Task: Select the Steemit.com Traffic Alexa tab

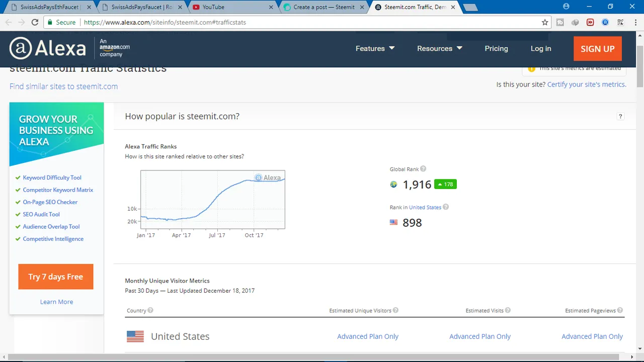Action: click(x=415, y=7)
